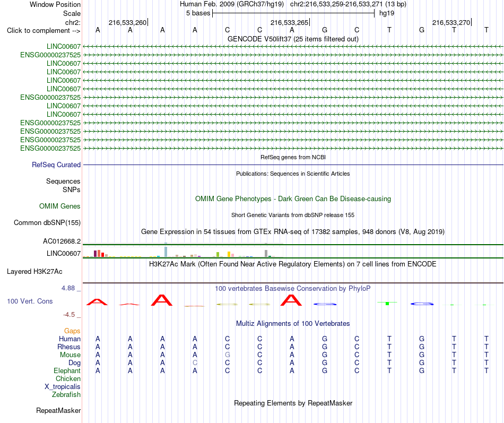Open the GTEx 'Gene Expression in 54 tissues' title
Image resolution: width=504 pixels, height=423 pixels.
[293, 231]
